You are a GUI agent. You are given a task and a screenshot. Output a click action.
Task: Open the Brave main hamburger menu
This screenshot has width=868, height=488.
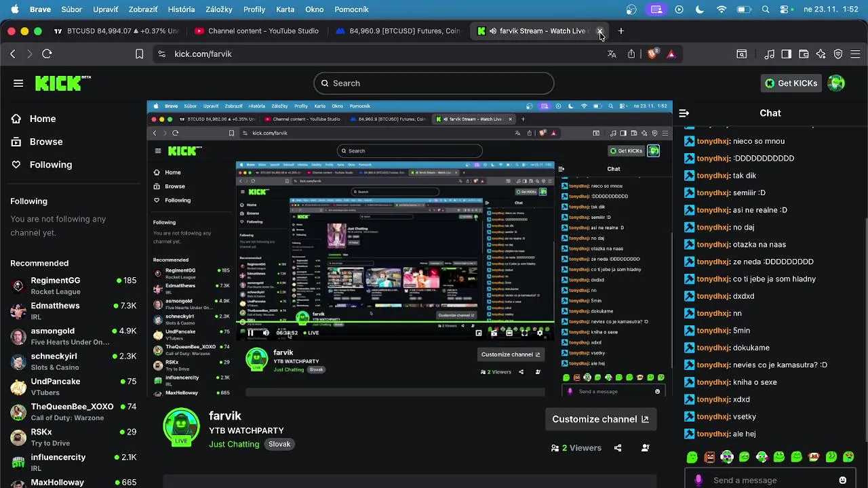[x=856, y=54]
